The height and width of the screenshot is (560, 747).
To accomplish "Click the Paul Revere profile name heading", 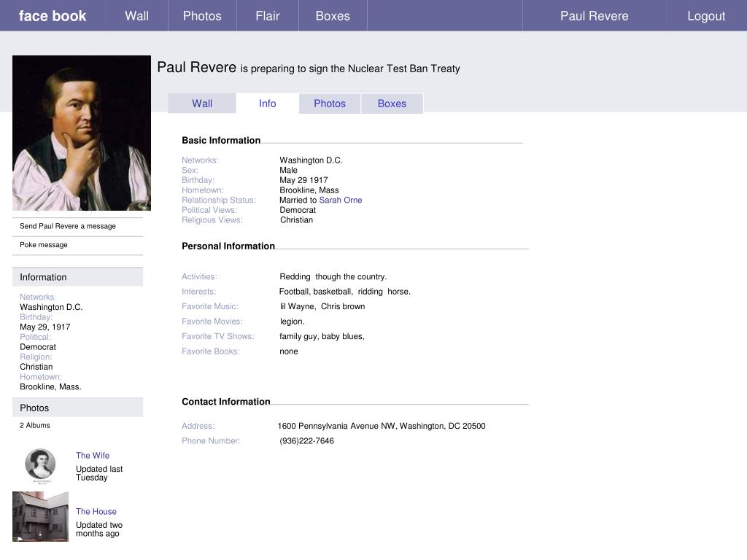I will pos(197,67).
